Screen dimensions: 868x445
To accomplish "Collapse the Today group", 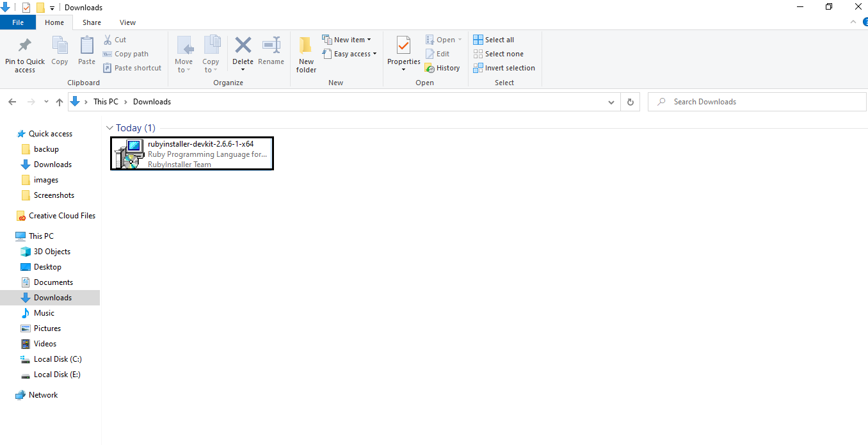I will pyautogui.click(x=110, y=128).
